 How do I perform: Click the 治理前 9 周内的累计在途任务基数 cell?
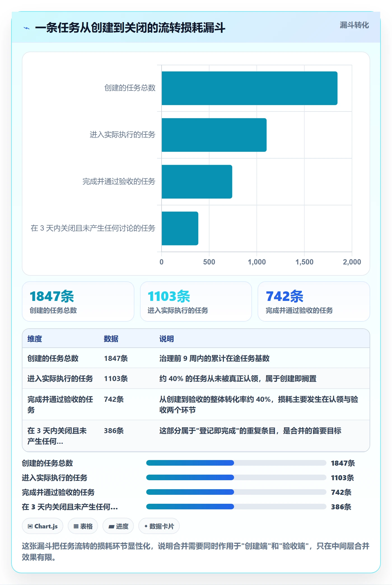214,358
